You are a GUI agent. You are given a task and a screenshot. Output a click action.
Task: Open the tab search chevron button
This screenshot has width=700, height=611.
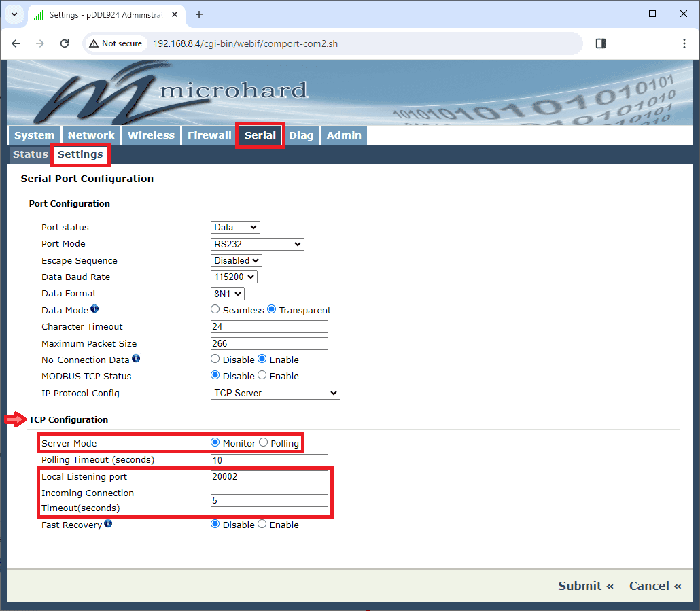(x=14, y=14)
